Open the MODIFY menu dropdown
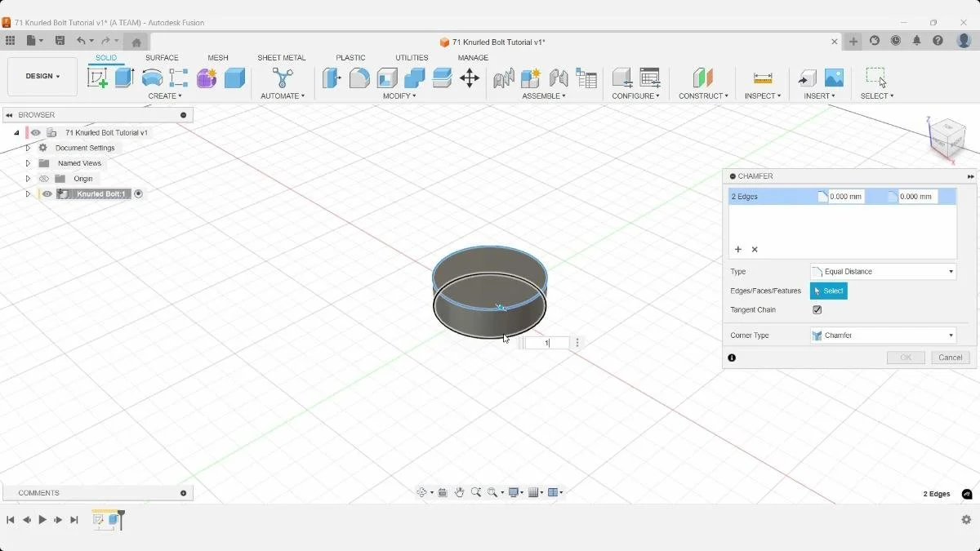Image resolution: width=980 pixels, height=551 pixels. click(399, 96)
